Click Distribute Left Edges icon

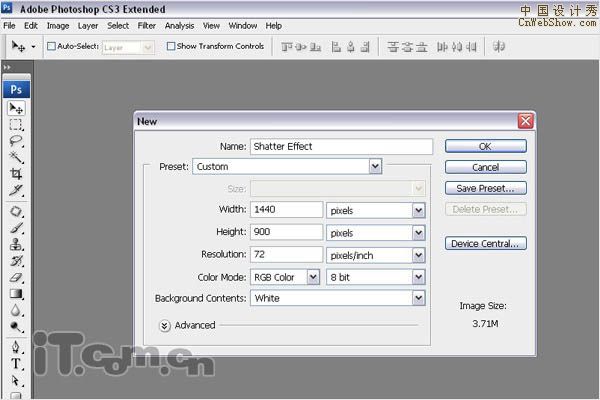click(442, 47)
